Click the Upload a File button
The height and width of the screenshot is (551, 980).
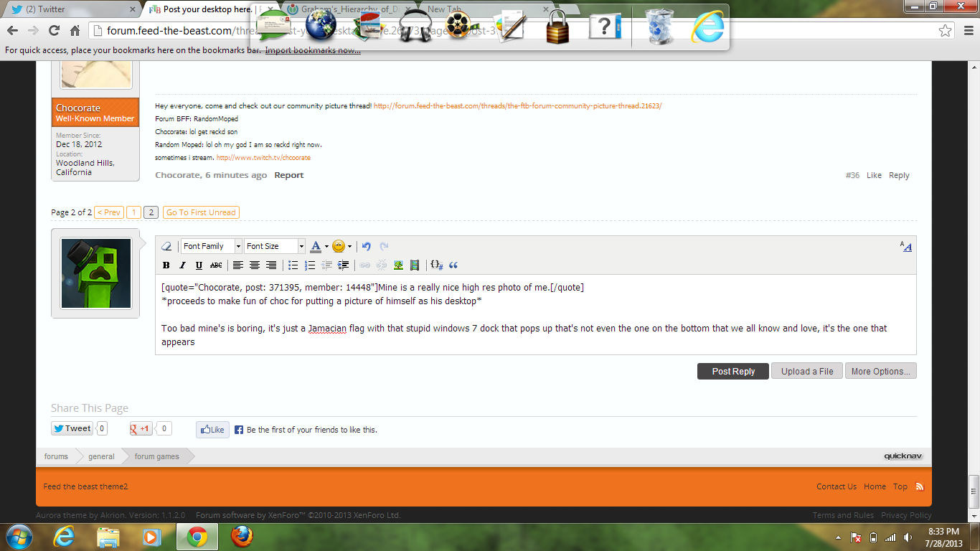coord(807,371)
